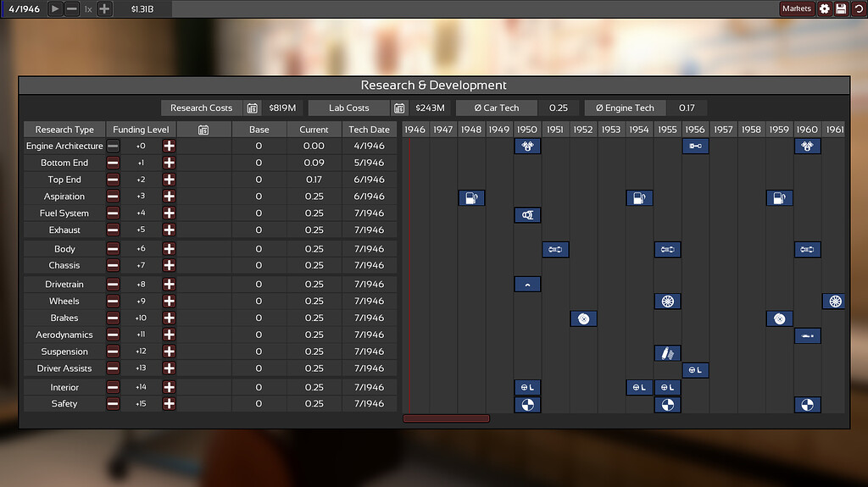868x487 pixels.
Task: Select 1960 Safety crash-test icon
Action: pos(808,405)
